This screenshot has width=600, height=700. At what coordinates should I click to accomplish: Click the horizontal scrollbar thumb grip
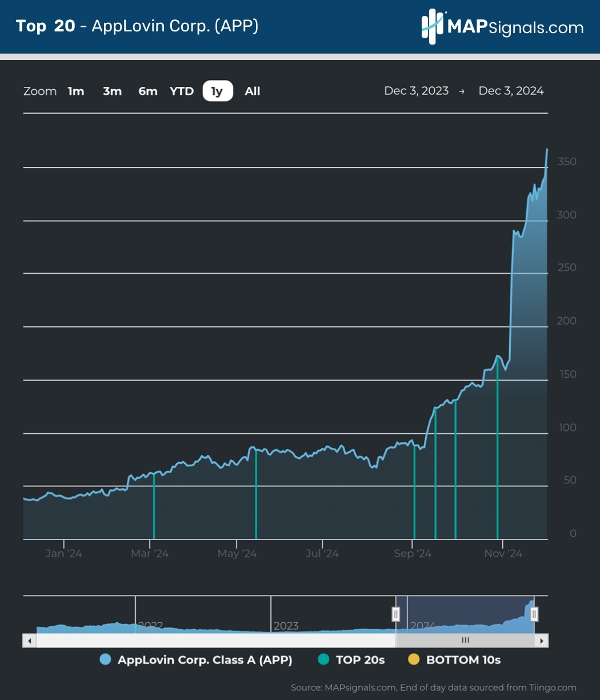(465, 641)
